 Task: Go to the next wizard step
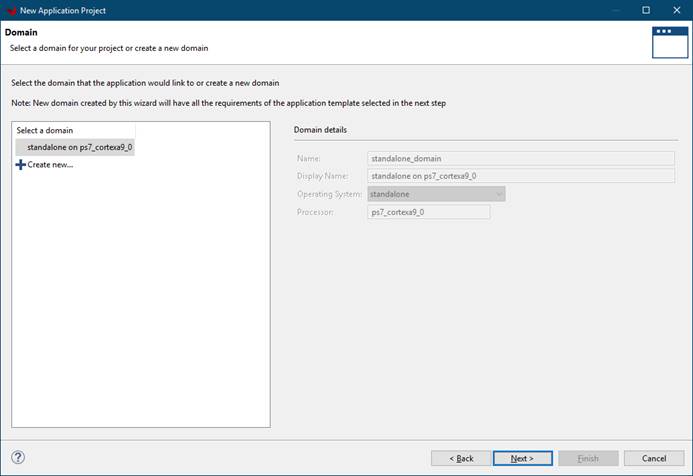tap(521, 458)
